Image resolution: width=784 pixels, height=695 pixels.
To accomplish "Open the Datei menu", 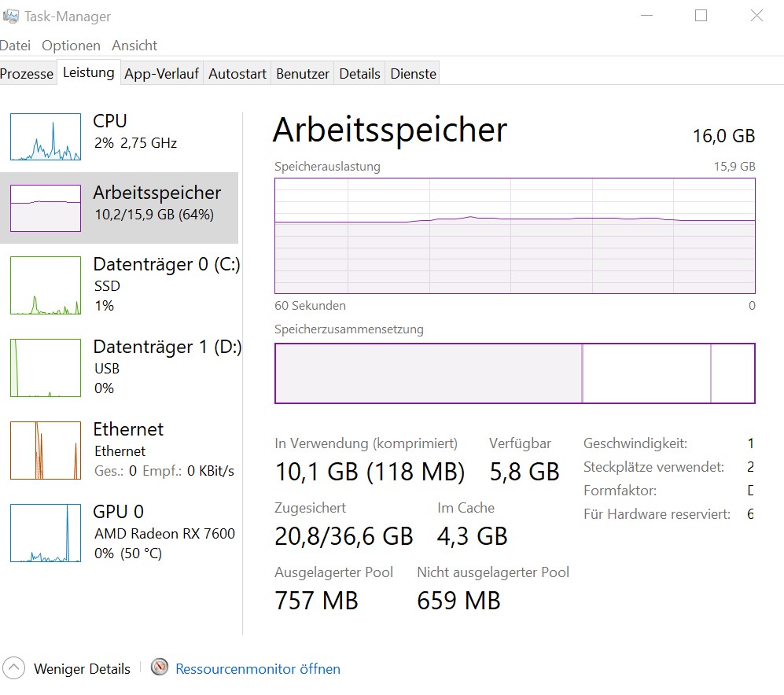I will click(15, 46).
